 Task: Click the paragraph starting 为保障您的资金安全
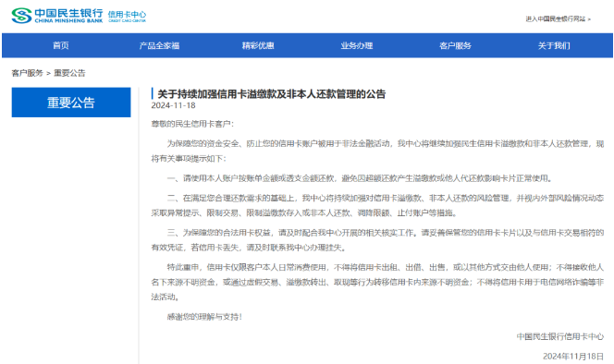point(377,152)
